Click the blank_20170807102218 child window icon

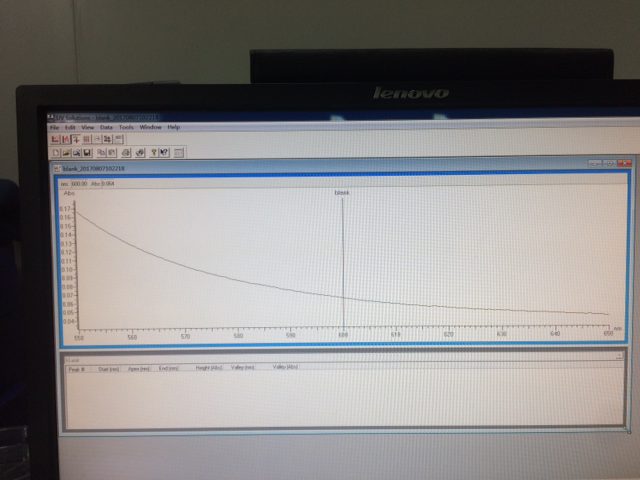(x=58, y=169)
